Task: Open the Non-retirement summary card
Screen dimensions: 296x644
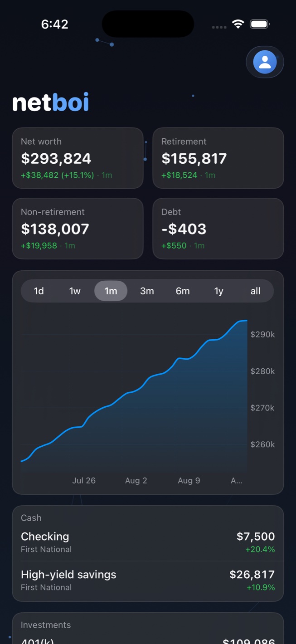Action: pyautogui.click(x=78, y=229)
